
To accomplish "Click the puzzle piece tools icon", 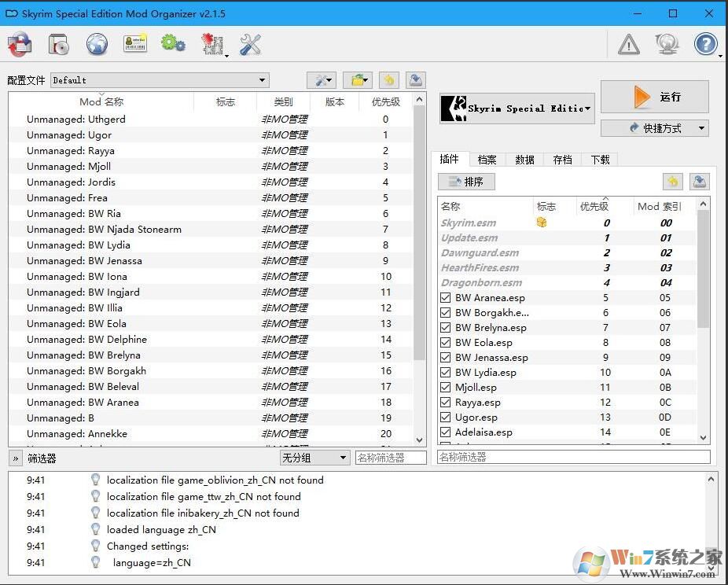I will 211,44.
